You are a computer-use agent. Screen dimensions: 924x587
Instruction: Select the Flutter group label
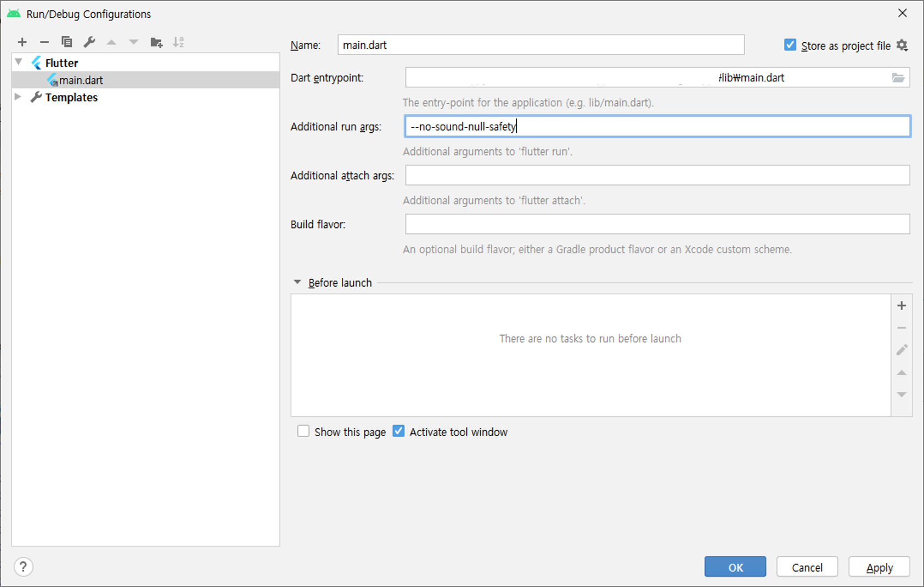61,63
